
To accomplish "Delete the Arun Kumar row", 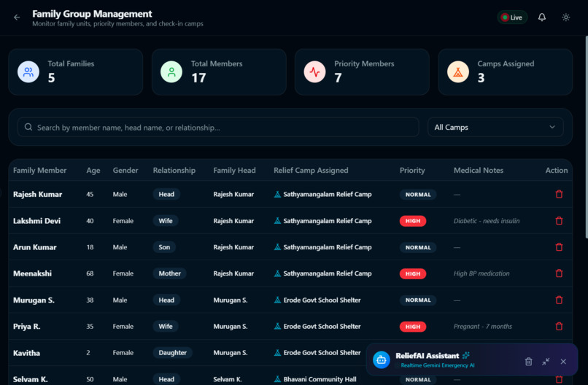I will click(x=559, y=247).
